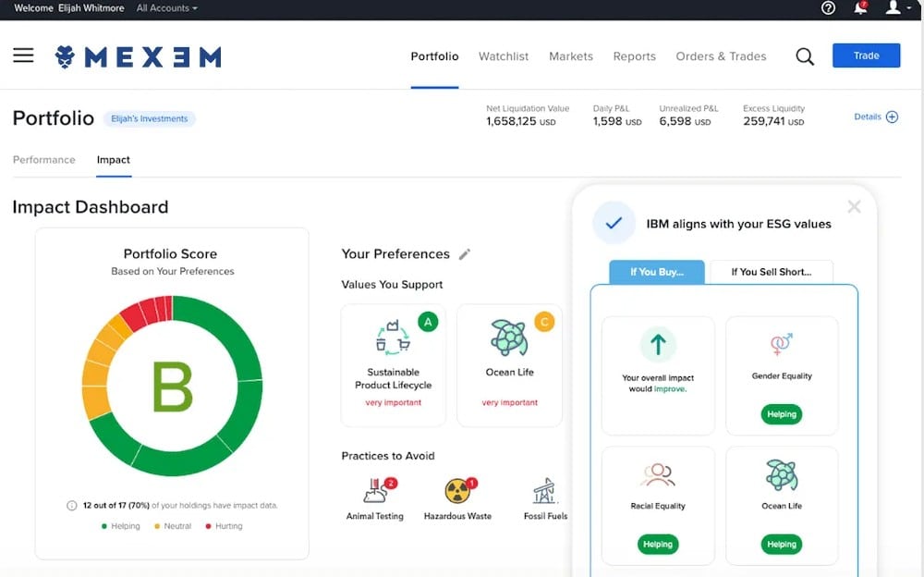Viewport: 924px width, 577px height.
Task: Close the IBM ESG values popup
Action: tap(854, 207)
